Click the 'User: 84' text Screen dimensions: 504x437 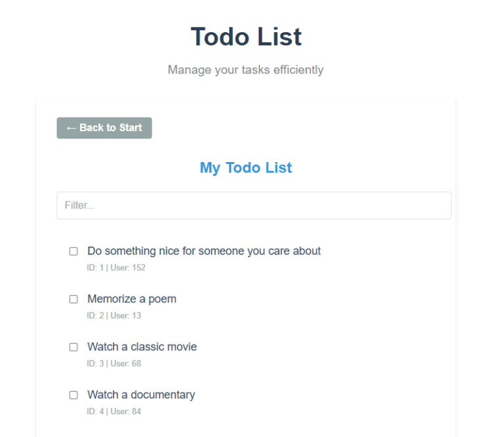click(126, 411)
